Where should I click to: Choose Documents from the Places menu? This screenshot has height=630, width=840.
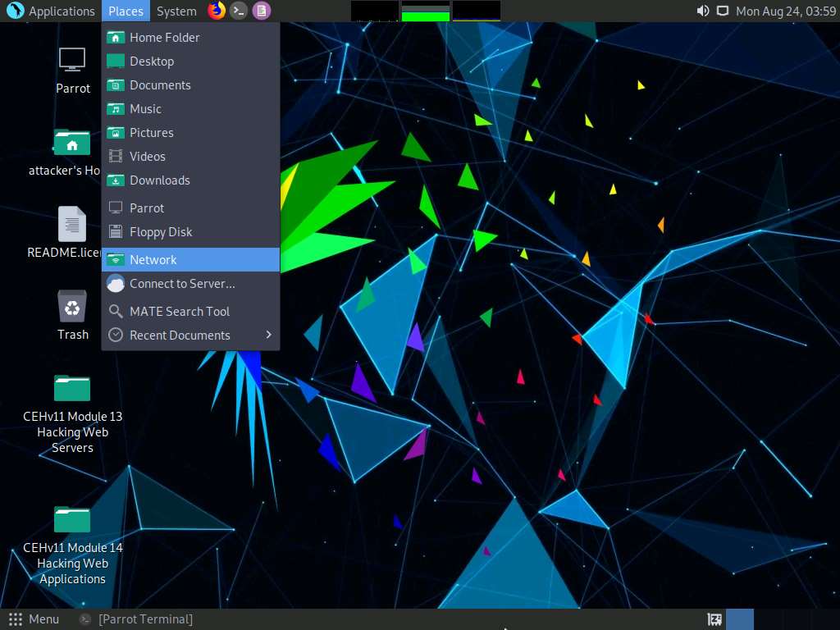(190, 84)
